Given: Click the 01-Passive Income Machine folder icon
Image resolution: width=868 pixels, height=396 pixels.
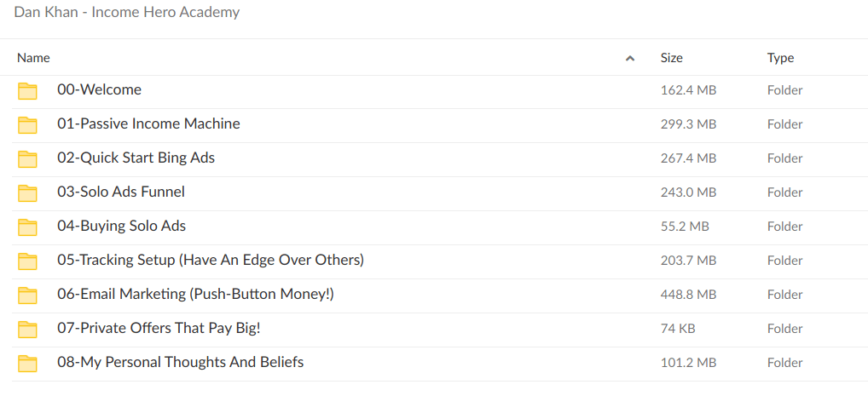Looking at the screenshot, I should (28, 125).
